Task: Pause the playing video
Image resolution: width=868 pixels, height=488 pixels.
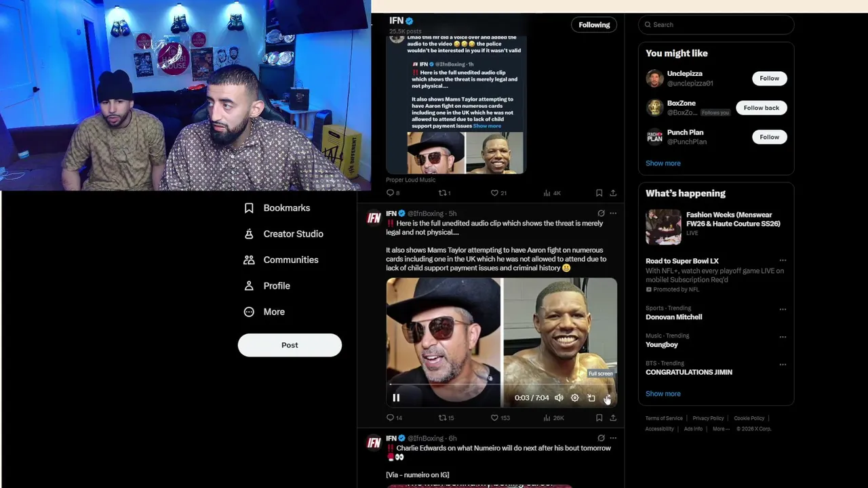Action: [x=396, y=398]
